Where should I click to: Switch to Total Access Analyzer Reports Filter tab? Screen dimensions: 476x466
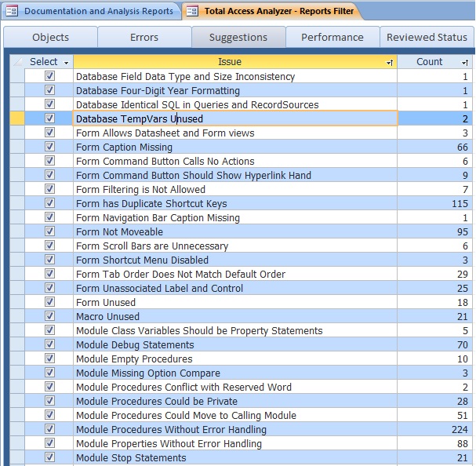coord(272,11)
